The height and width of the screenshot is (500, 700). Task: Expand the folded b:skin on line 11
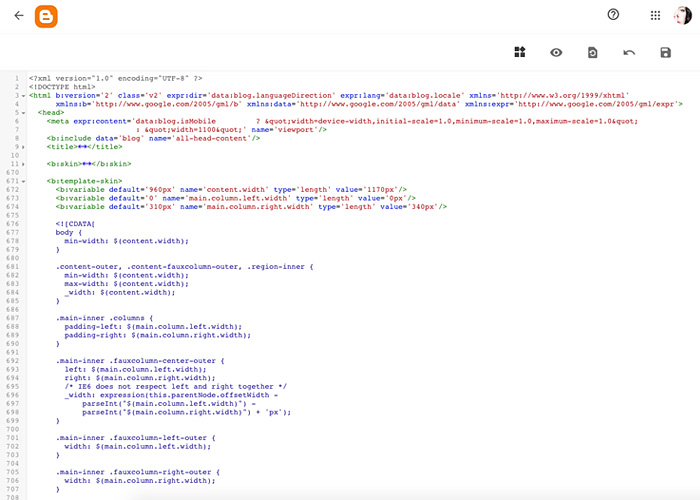(x=24, y=164)
